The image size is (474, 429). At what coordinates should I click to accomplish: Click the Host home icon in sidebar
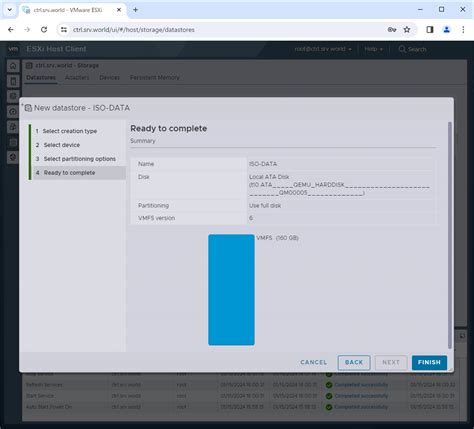(x=13, y=66)
